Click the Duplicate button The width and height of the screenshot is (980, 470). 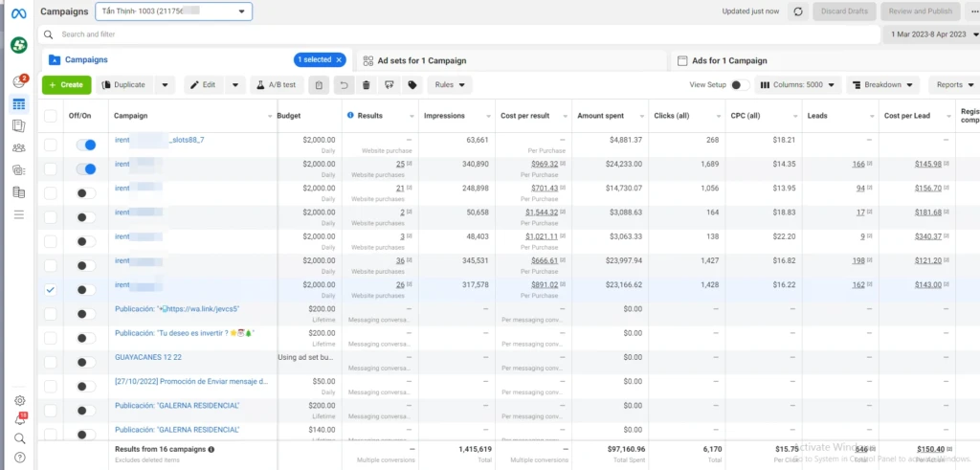coord(124,85)
